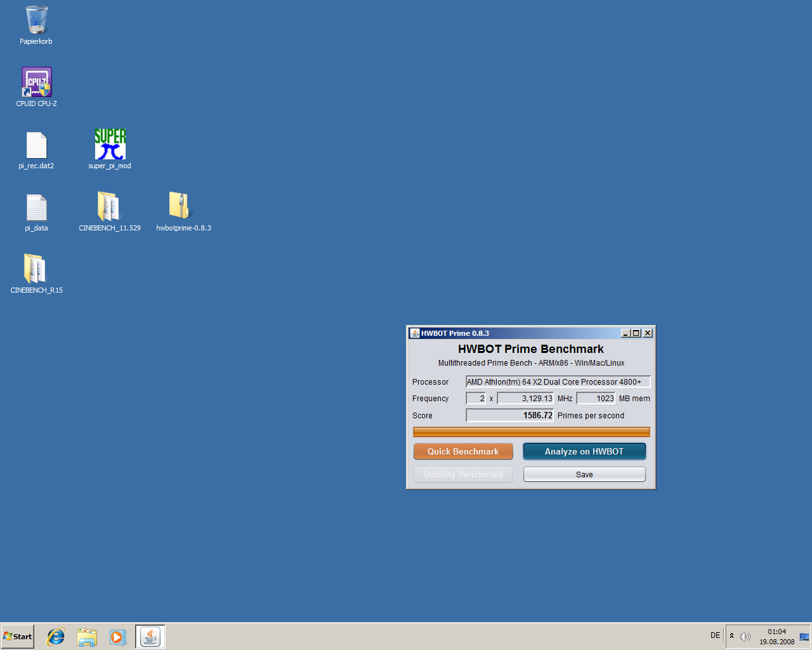The image size is (812, 650).
Task: Select the pi_data text file icon
Action: 36,212
